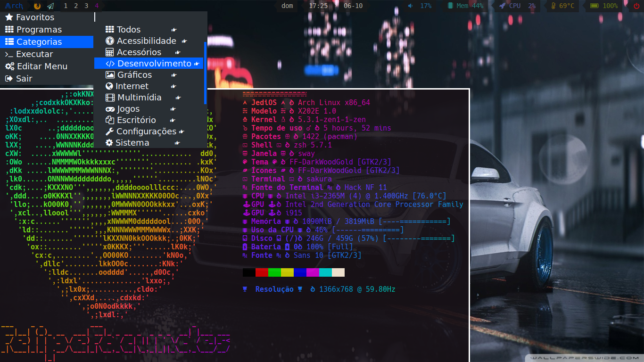Click the blue color block in terminal
This screenshot has height=362, width=644.
click(x=300, y=272)
